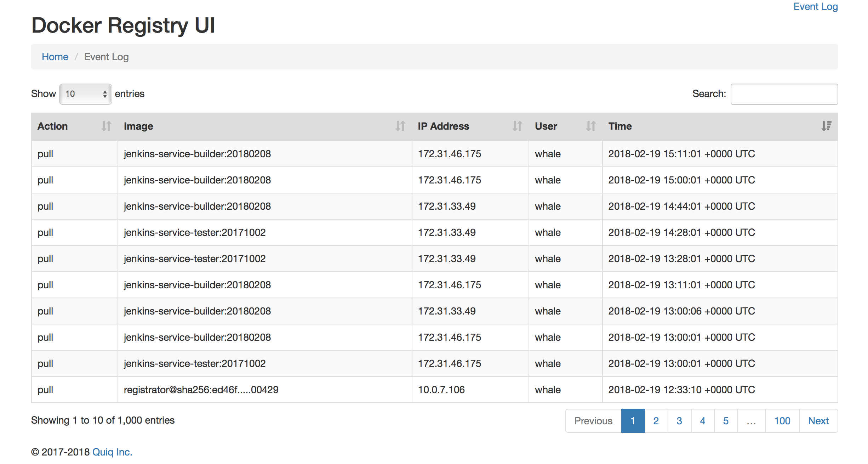Click the Search input field
This screenshot has width=868, height=464.
(x=784, y=94)
